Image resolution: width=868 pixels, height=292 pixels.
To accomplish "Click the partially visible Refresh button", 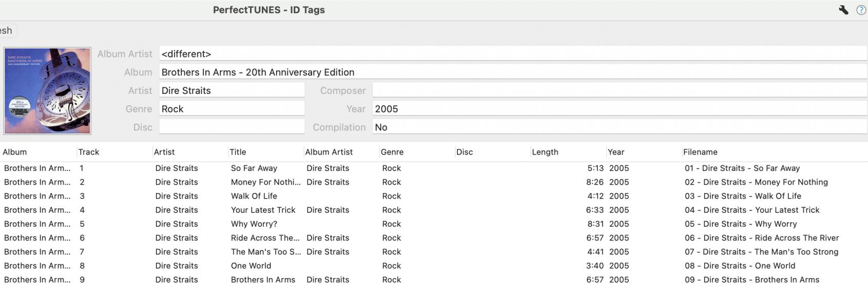I will coord(7,31).
